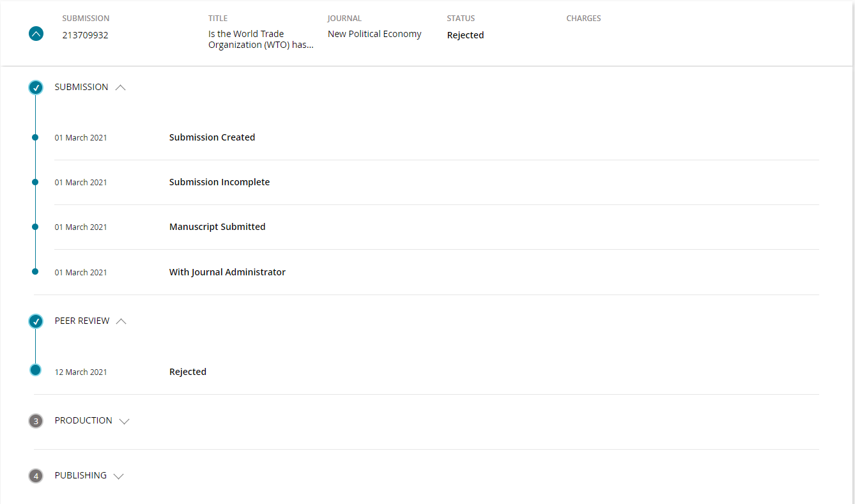Click the PRODUCTION section heading
Image resolution: width=855 pixels, height=504 pixels.
pyautogui.click(x=83, y=420)
